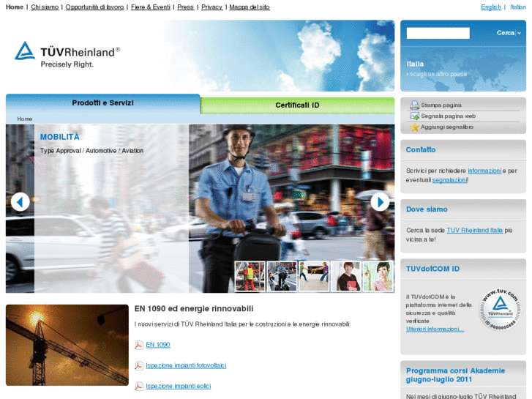Switch language to Italian
Viewport: 532px width, 399px height.
(x=518, y=7)
